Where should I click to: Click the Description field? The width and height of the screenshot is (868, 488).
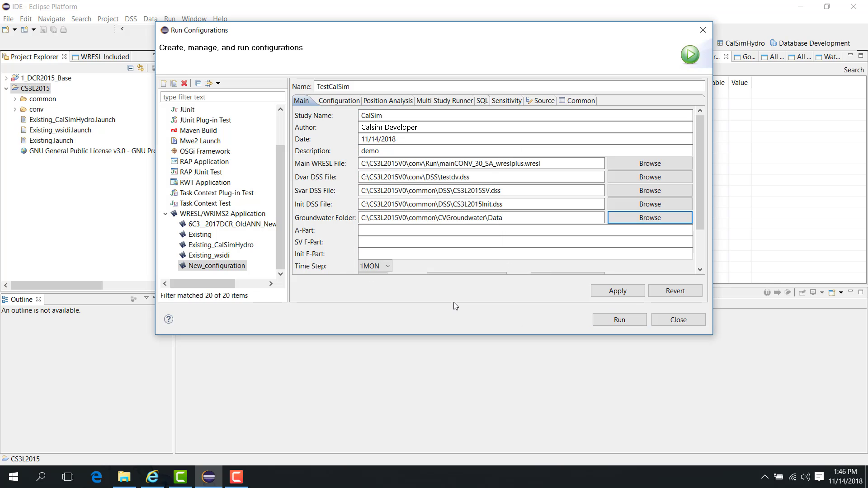pos(525,151)
